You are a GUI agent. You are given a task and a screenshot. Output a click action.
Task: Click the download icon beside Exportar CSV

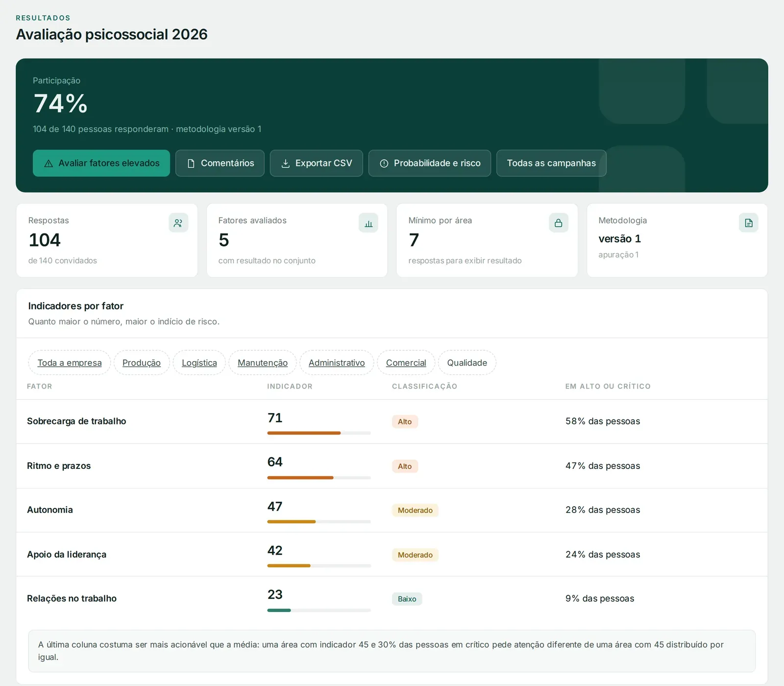pos(286,164)
